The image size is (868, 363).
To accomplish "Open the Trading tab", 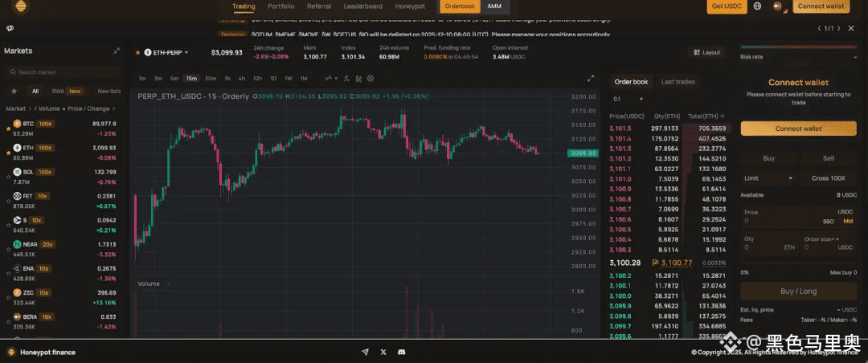I will (x=244, y=6).
